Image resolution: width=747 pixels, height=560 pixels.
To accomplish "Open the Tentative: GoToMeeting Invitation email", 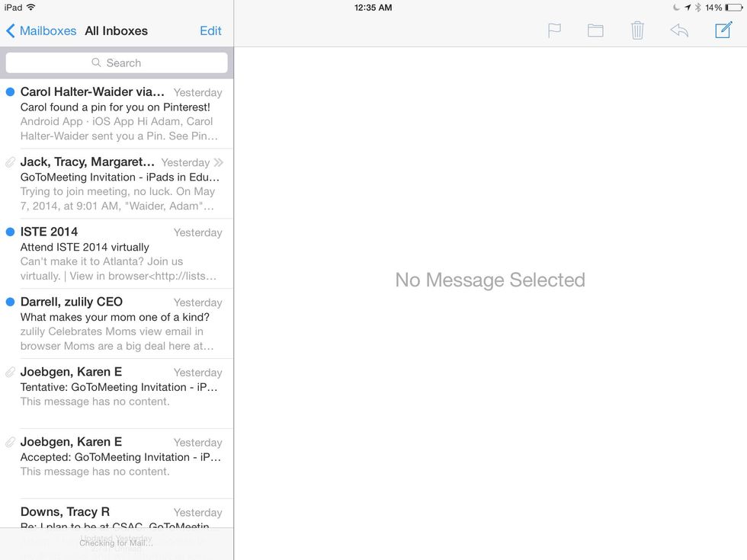I will click(x=120, y=387).
